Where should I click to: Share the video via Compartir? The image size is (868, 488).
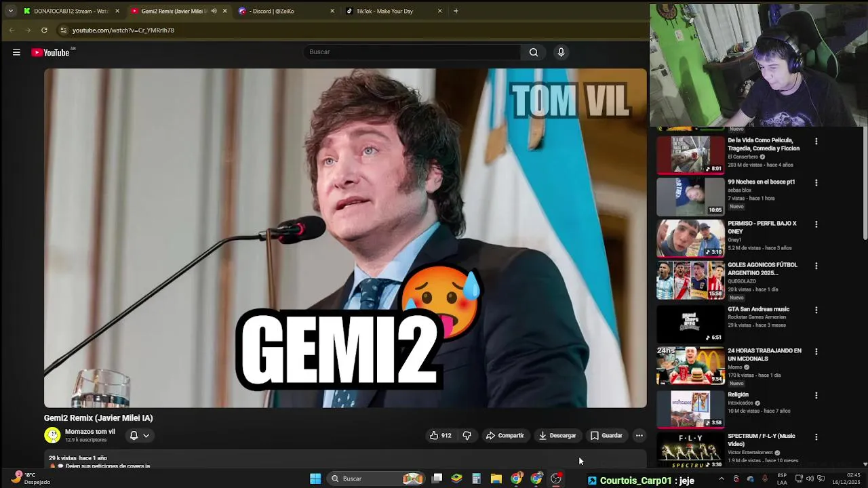[505, 436]
